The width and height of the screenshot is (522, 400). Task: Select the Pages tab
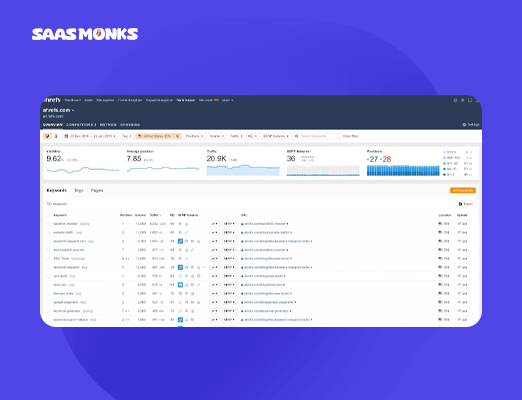(x=97, y=190)
